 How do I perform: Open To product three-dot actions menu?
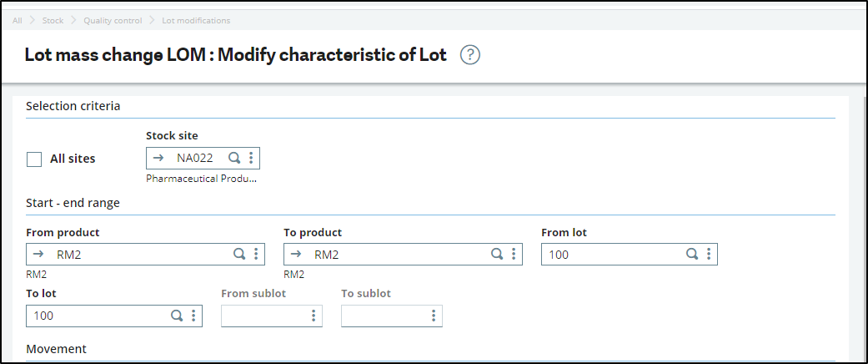[513, 254]
